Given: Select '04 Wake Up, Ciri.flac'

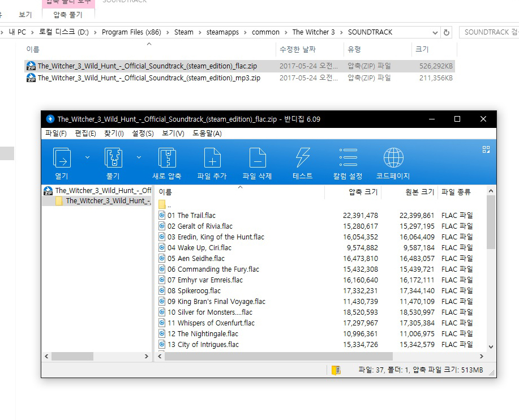Looking at the screenshot, I should [199, 248].
